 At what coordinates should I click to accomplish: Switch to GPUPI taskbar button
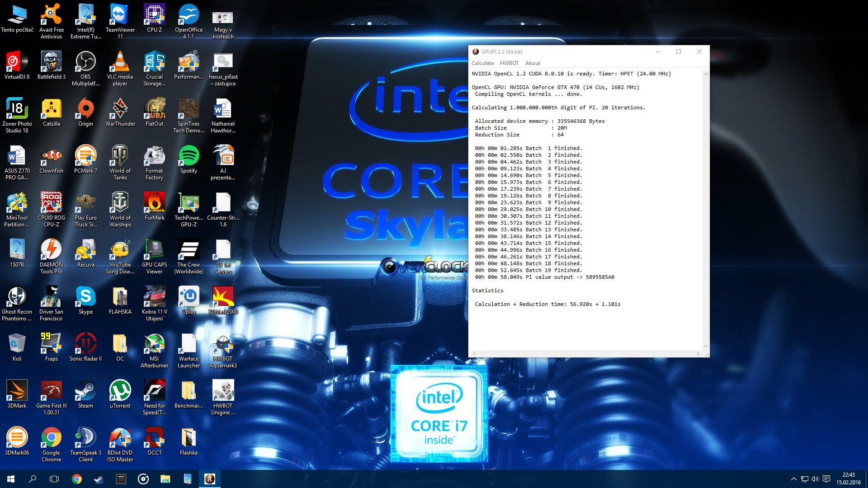(x=209, y=479)
